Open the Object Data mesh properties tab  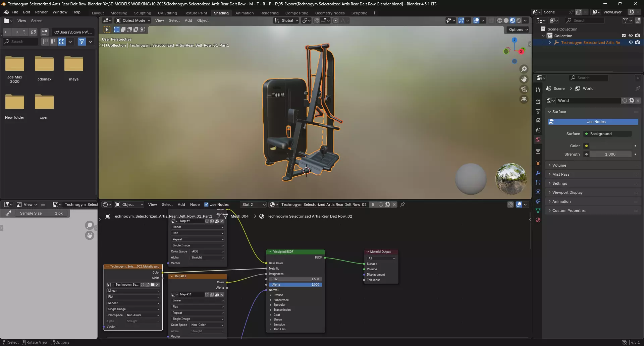pyautogui.click(x=538, y=211)
